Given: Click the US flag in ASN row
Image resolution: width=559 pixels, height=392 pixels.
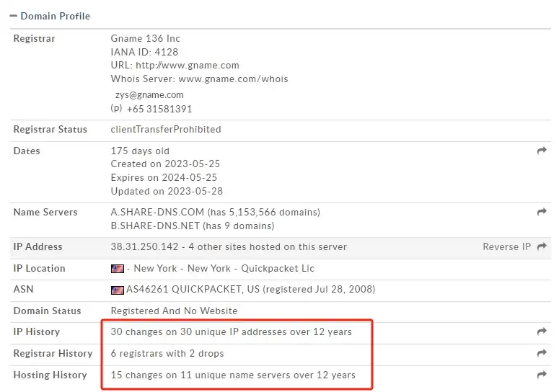Looking at the screenshot, I should 118,290.
